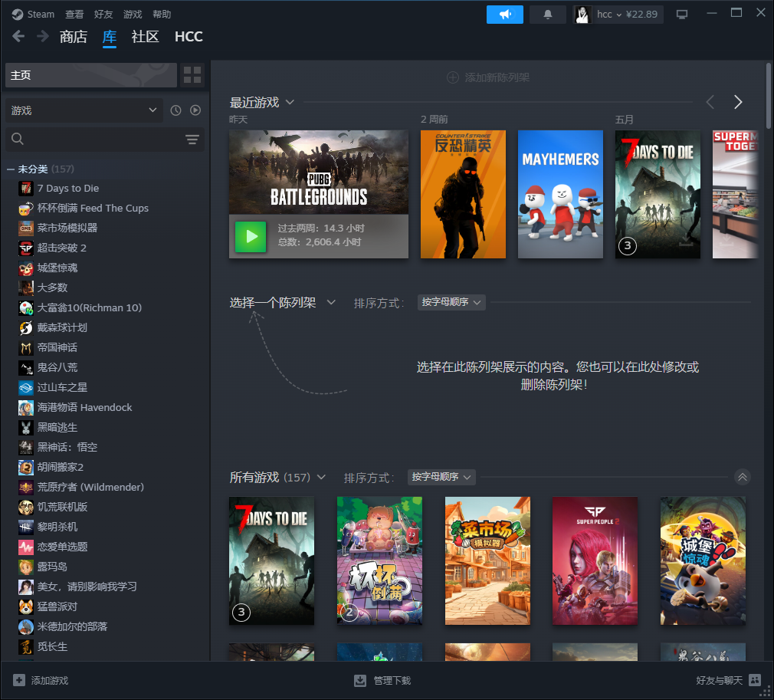Image resolution: width=774 pixels, height=700 pixels.
Task: Collapse the 未分类 category
Action: [x=11, y=169]
